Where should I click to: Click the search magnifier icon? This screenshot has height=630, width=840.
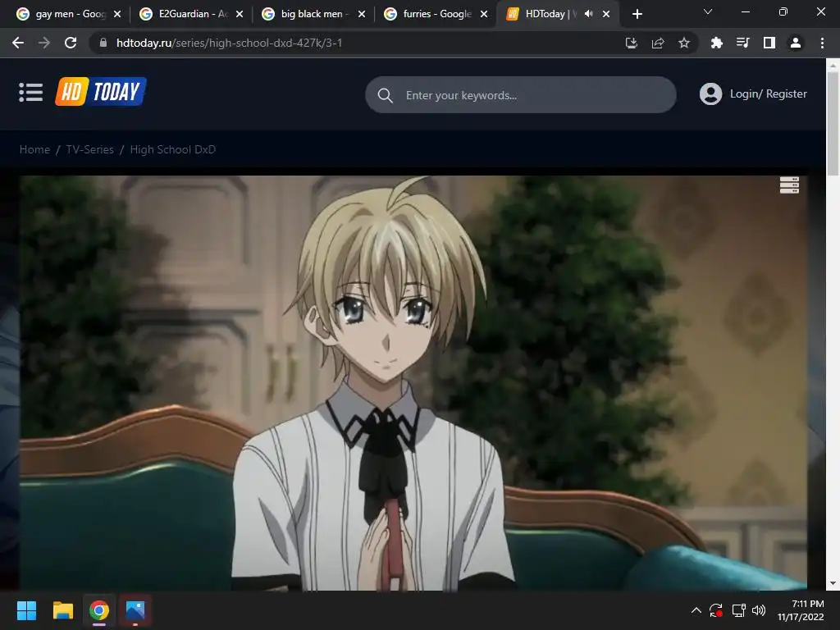pos(386,95)
